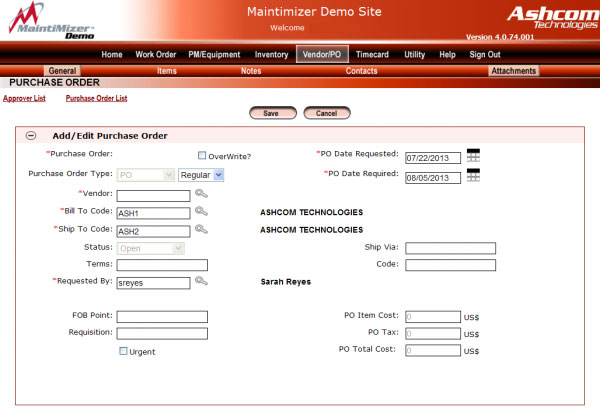
Task: Switch to the Attachments tab
Action: coord(514,71)
